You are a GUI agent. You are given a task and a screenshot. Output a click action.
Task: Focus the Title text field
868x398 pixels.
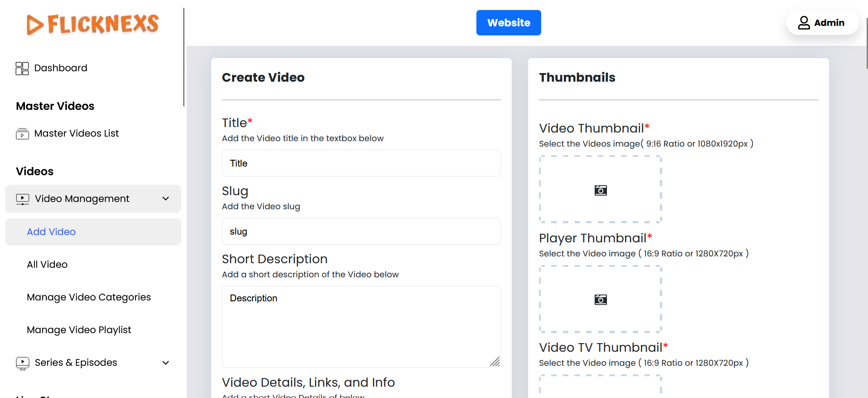pyautogui.click(x=361, y=163)
